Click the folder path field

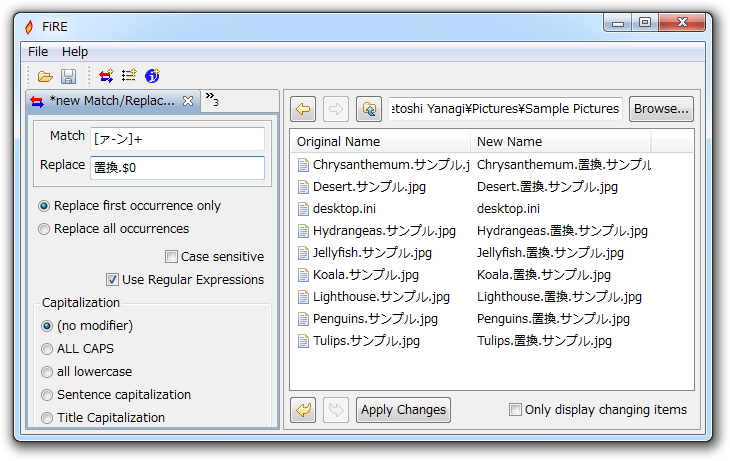coord(505,109)
